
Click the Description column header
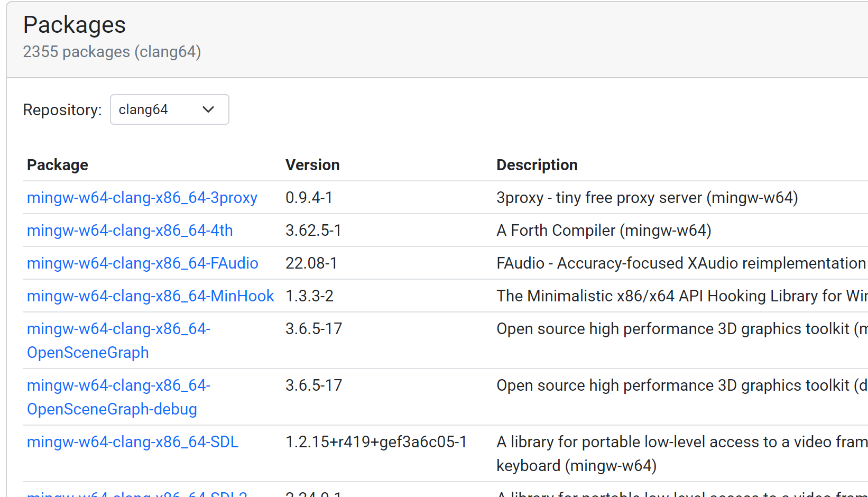[x=537, y=165]
